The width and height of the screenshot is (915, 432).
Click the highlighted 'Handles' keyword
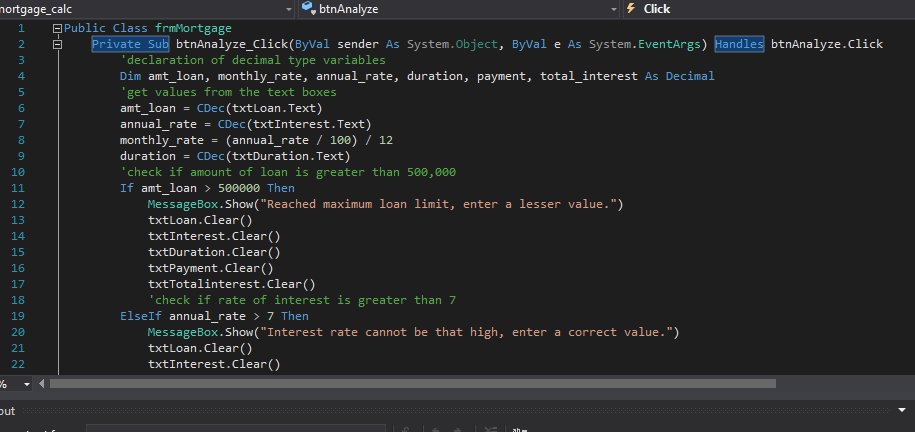tap(739, 44)
